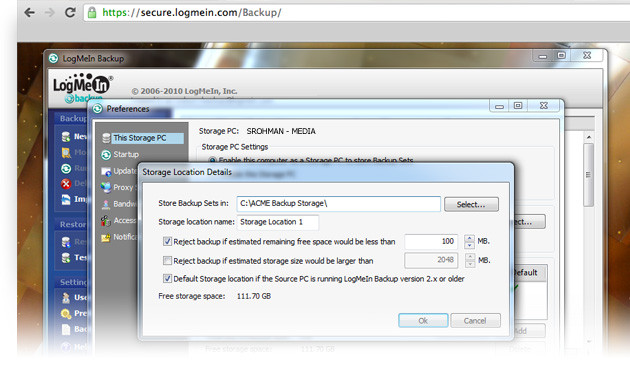
Task: Click the browser back arrow
Action: [x=29, y=12]
